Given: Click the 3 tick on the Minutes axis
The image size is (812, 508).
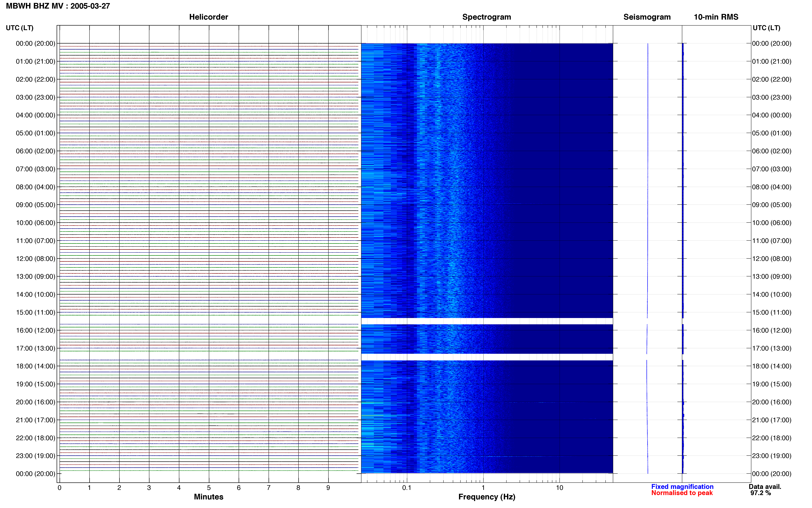Looking at the screenshot, I should [x=149, y=487].
